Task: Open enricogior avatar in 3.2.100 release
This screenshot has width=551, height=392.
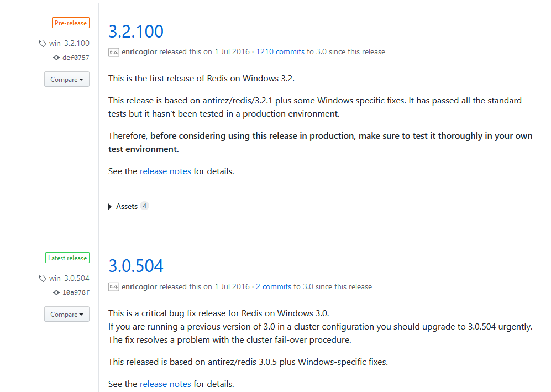Action: [x=113, y=52]
